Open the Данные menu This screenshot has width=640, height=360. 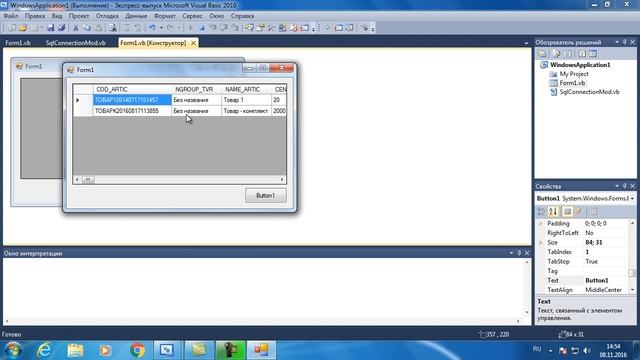[x=136, y=16]
